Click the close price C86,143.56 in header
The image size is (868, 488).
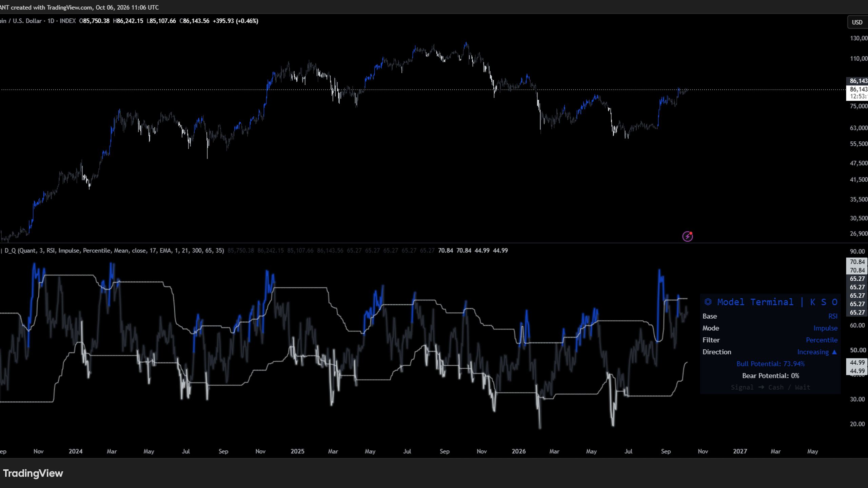point(194,21)
